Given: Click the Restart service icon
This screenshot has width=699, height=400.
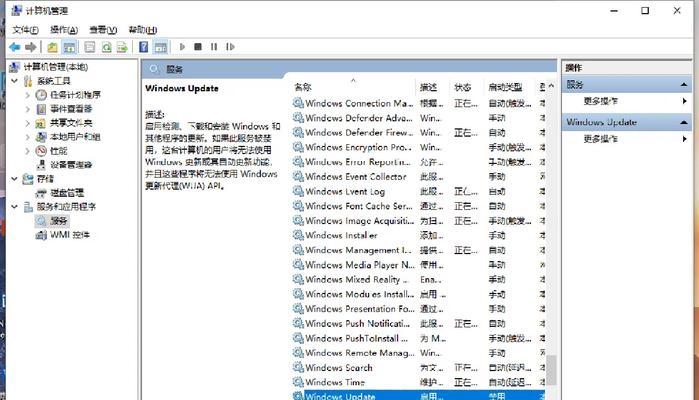Looking at the screenshot, I should [230, 46].
